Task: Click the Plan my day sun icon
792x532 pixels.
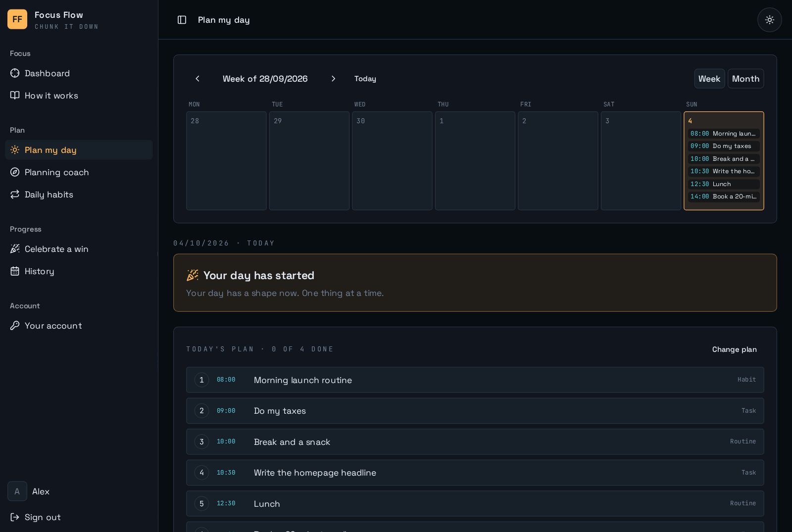Action: pyautogui.click(x=15, y=150)
